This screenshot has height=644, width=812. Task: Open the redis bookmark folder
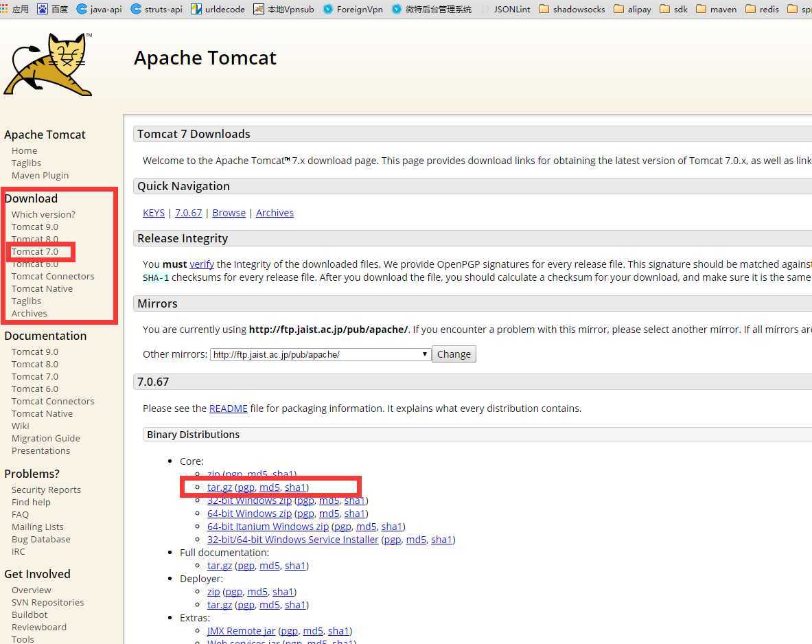[x=762, y=9]
